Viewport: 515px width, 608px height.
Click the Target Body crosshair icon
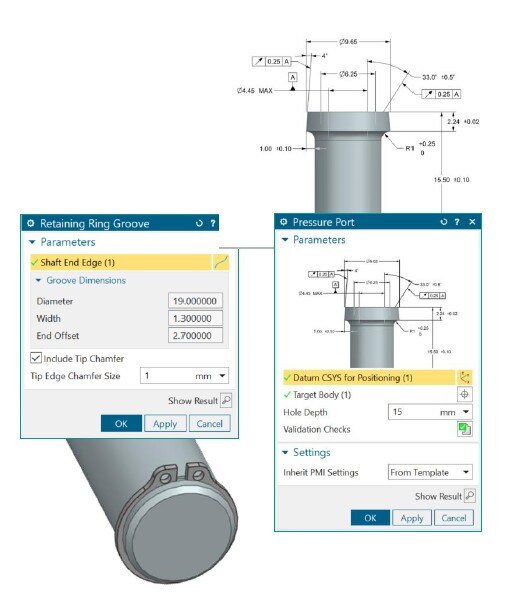coord(464,395)
